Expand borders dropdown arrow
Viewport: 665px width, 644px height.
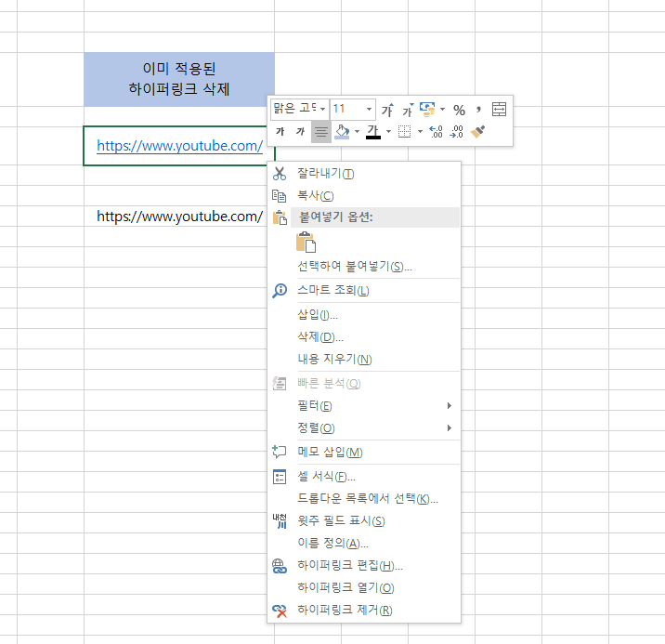tap(420, 132)
